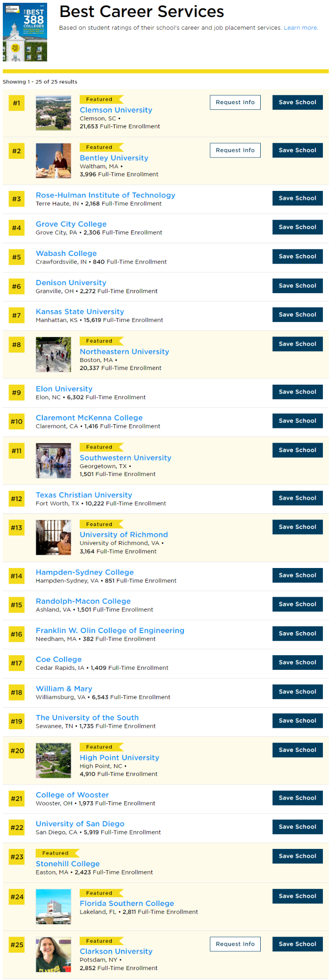Click the Clarkson University student photo
The height and width of the screenshot is (980, 330).
tap(53, 955)
